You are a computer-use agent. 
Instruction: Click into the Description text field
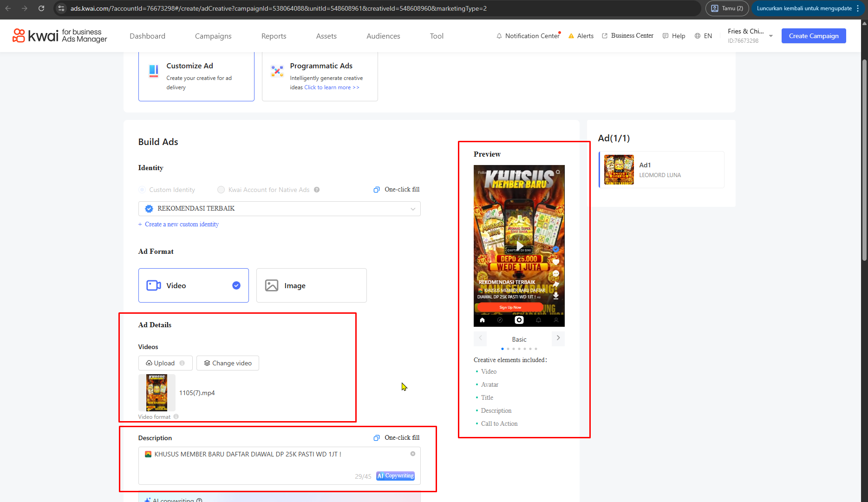click(280, 466)
